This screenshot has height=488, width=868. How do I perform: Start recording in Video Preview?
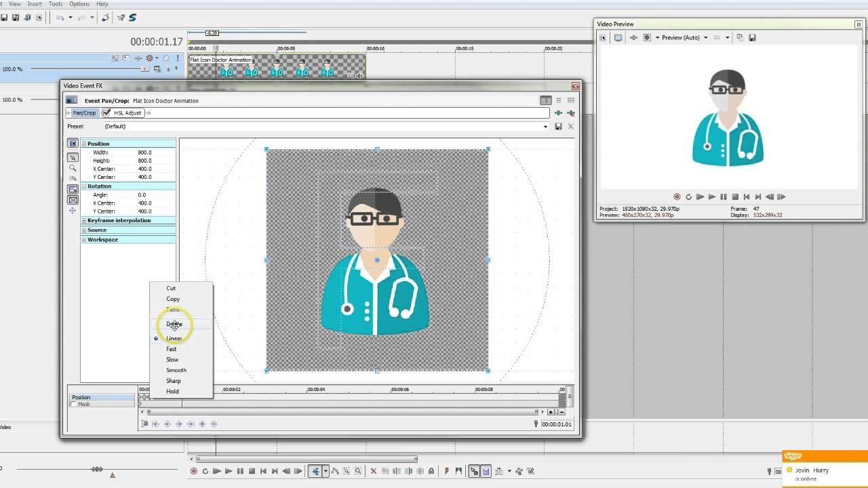coord(677,197)
